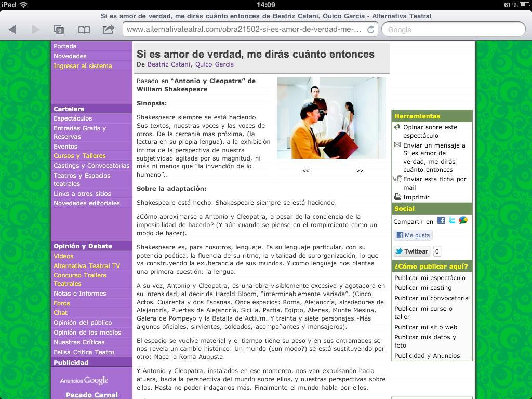This screenshot has width=532, height=399.
Task: Click the Imprimir link
Action: pos(416,197)
